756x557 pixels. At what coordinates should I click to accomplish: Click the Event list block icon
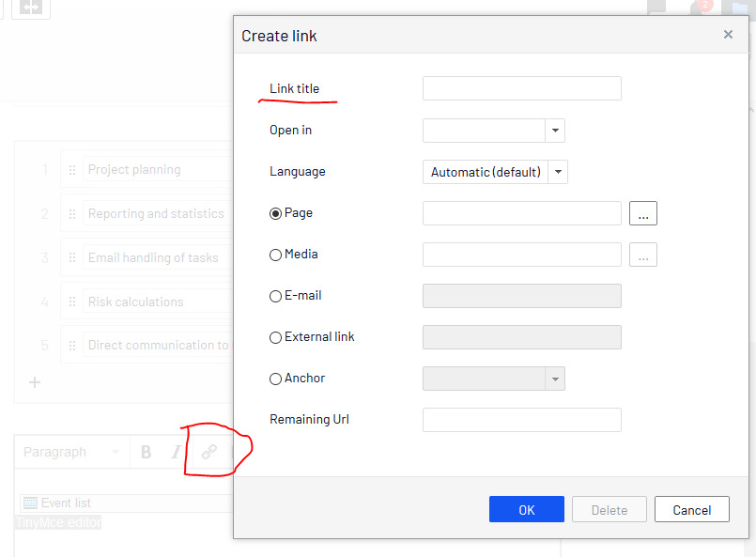pyautogui.click(x=30, y=503)
